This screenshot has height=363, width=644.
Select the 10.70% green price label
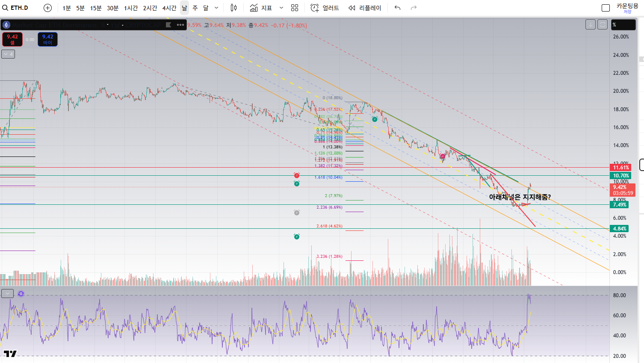621,176
